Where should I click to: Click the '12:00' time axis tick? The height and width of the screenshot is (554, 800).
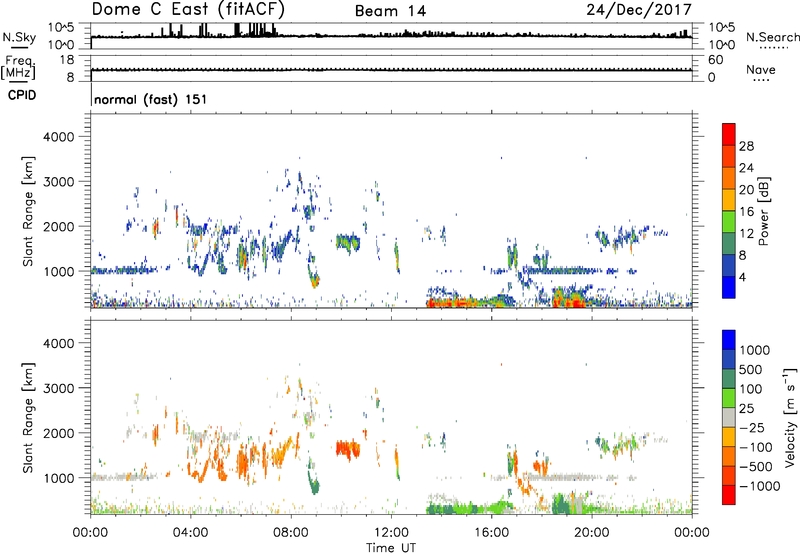pyautogui.click(x=391, y=533)
